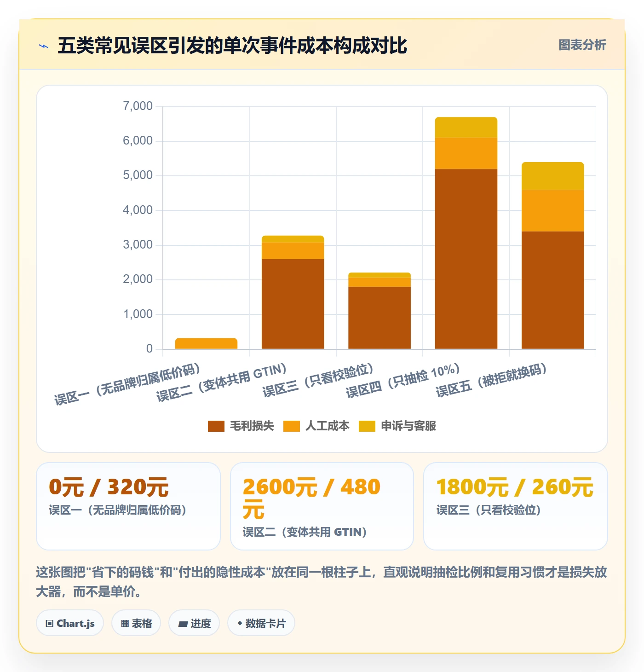The height and width of the screenshot is (672, 644).
Task: Select the yellow 申诉与客服 segment of 误区五 bar
Action: point(553,176)
